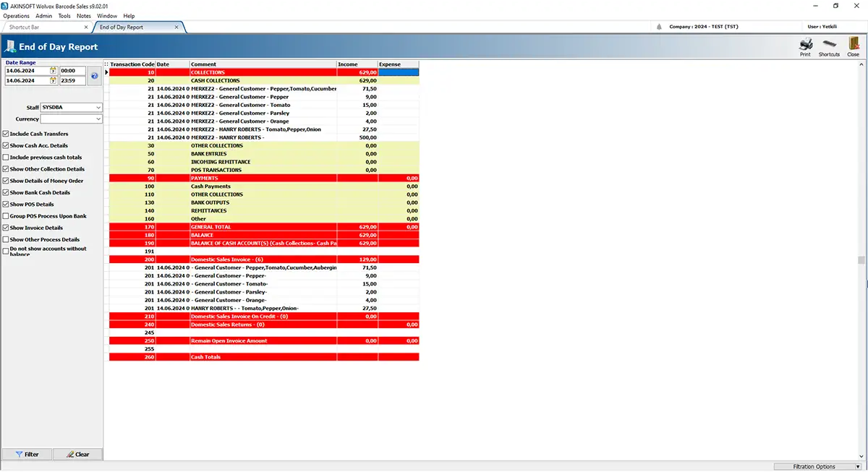This screenshot has width=868, height=472.
Task: Open calendar picker for end date
Action: point(53,80)
